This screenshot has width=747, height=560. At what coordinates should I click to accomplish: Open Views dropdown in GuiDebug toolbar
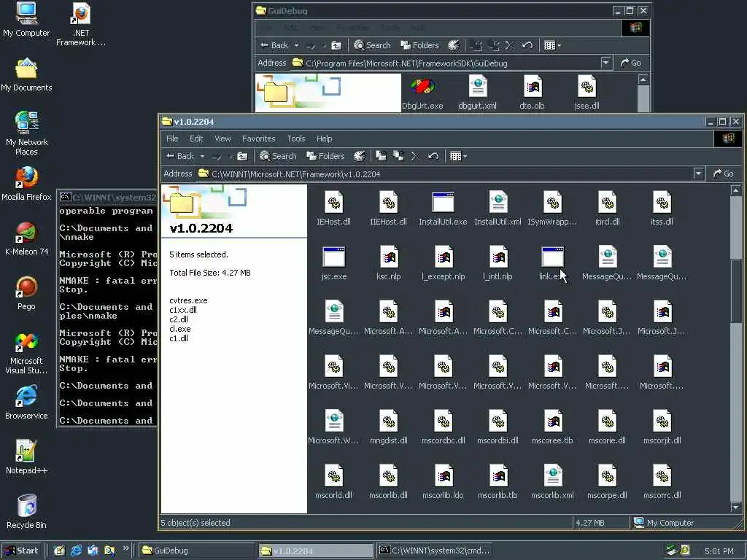[553, 45]
